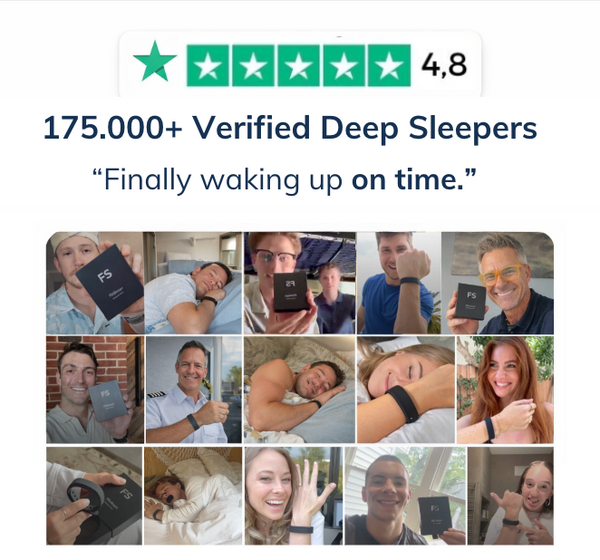Open photo of two men with black box

(300, 283)
